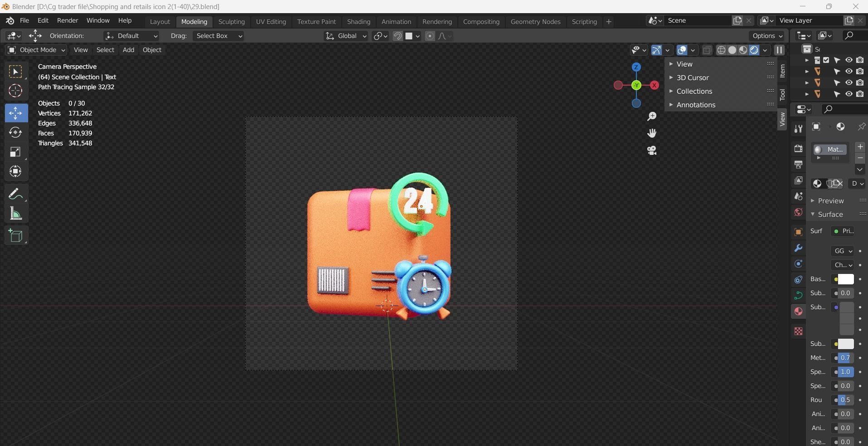Click the Metallic 0.7 slider
Image resolution: width=868 pixels, height=446 pixels.
[845, 358]
